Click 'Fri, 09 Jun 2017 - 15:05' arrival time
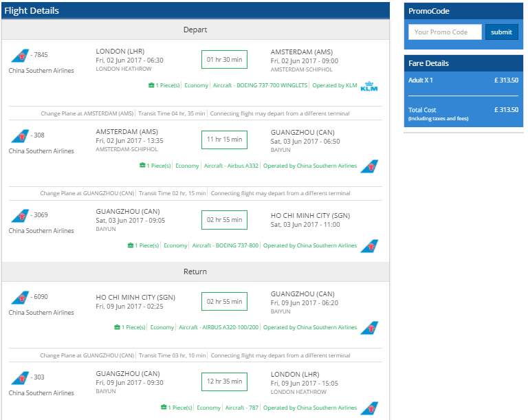The height and width of the screenshot is (420, 528). tap(304, 384)
